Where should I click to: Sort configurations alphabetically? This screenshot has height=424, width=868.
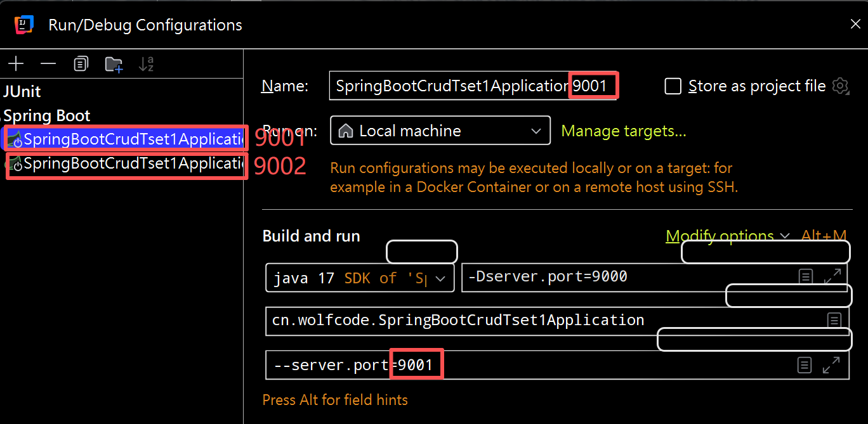click(146, 63)
